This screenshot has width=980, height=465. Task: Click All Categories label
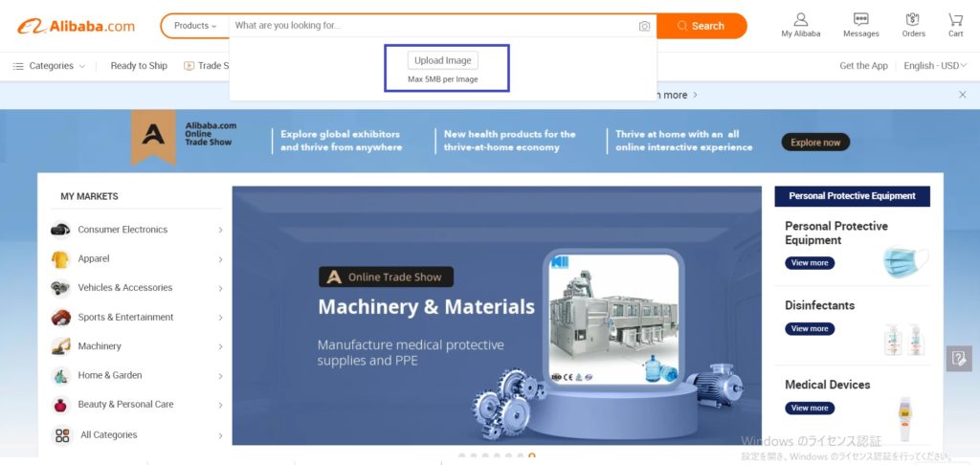(x=109, y=435)
